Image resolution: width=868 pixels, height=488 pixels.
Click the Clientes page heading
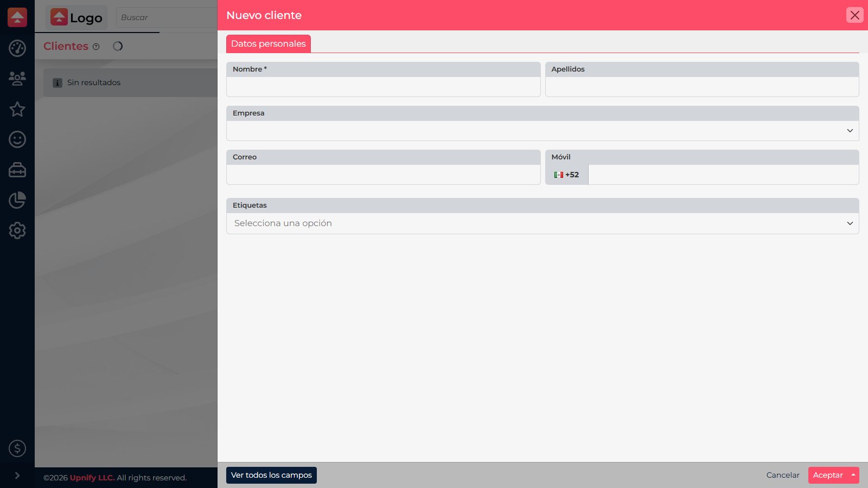point(66,46)
